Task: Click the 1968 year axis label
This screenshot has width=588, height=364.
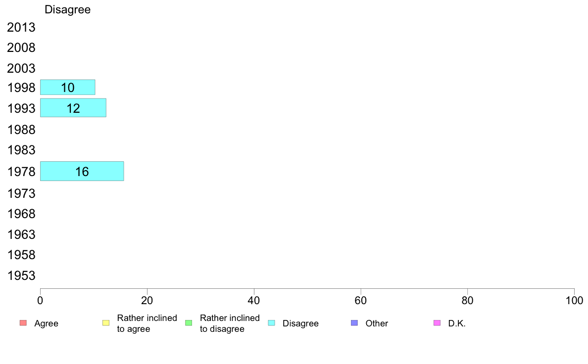Action: 21,214
